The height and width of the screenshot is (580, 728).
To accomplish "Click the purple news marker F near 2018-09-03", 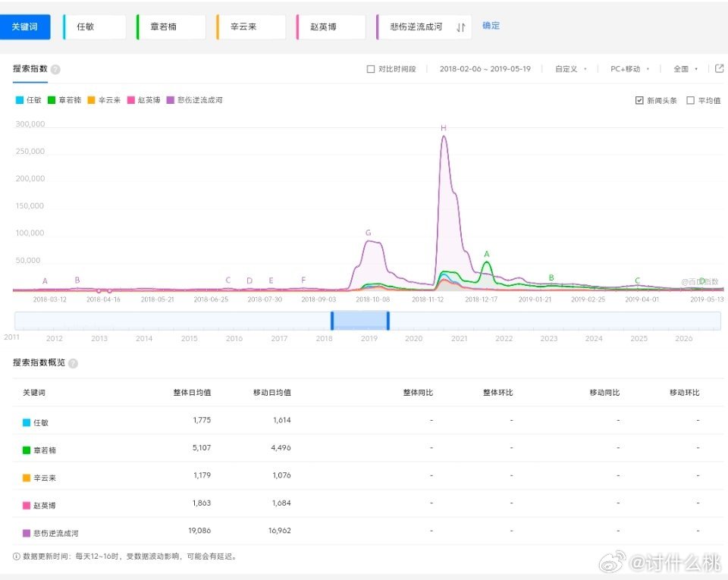I will pyautogui.click(x=303, y=281).
